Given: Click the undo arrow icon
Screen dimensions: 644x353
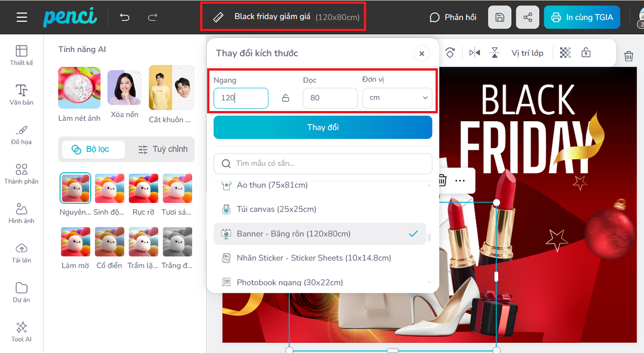Looking at the screenshot, I should point(125,17).
